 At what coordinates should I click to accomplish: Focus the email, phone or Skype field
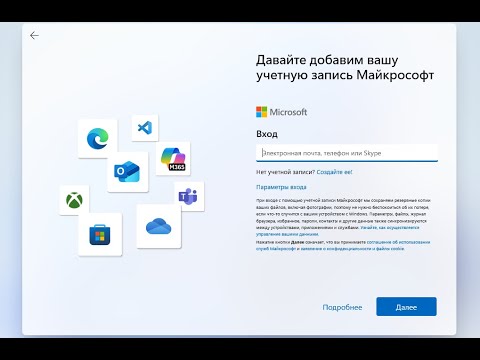347,153
